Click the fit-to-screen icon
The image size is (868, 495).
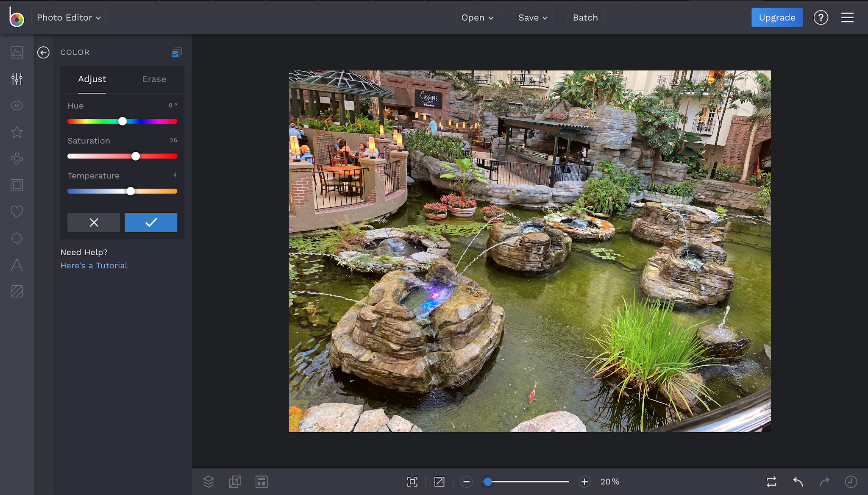412,481
